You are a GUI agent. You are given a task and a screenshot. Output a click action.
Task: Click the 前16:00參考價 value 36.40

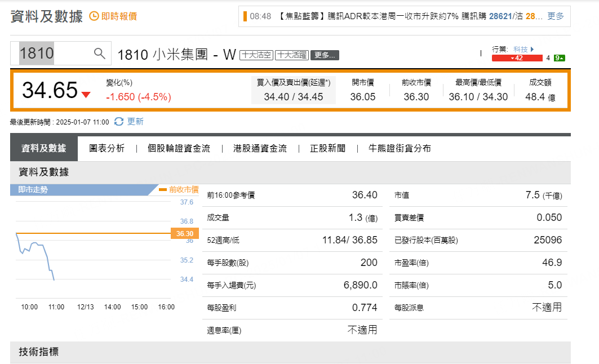(x=365, y=195)
